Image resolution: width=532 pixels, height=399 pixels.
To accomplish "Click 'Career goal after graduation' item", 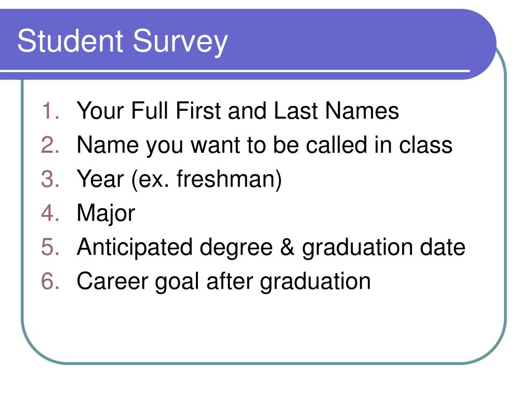I will (x=223, y=282).
